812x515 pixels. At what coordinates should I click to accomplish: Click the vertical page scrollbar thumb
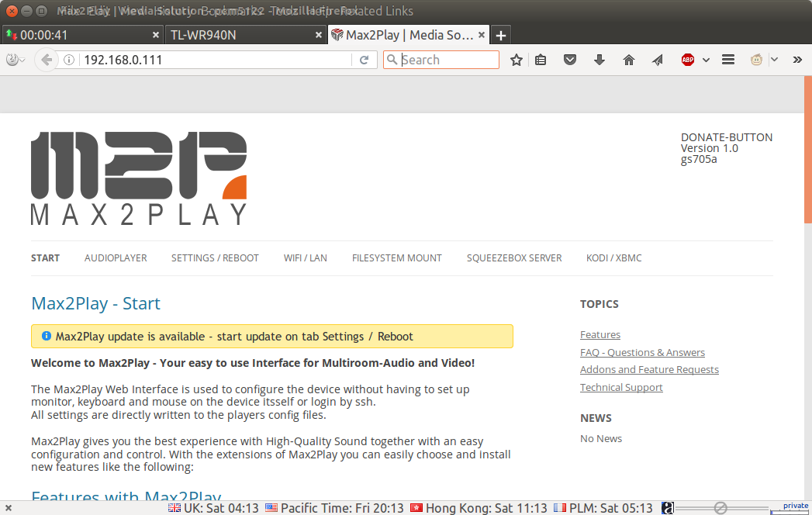coord(808,150)
